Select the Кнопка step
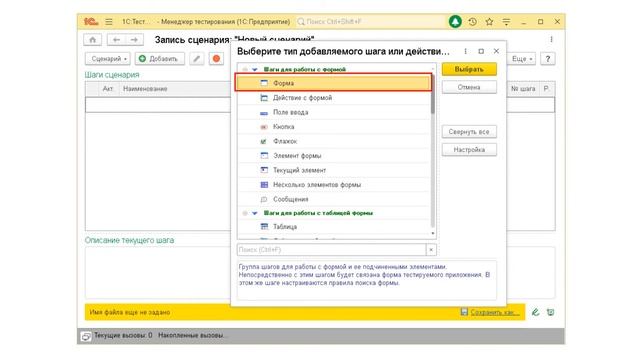The height and width of the screenshot is (360, 640). [x=333, y=127]
